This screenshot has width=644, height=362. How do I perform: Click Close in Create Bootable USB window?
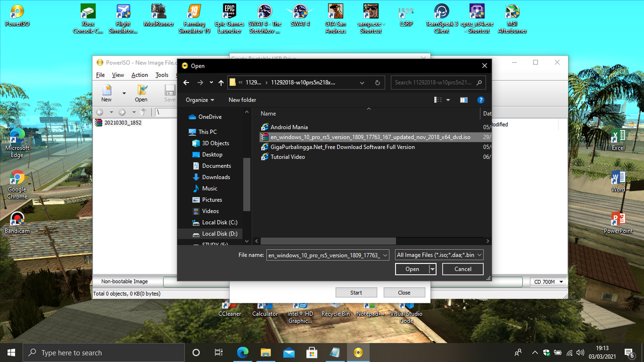point(404,293)
